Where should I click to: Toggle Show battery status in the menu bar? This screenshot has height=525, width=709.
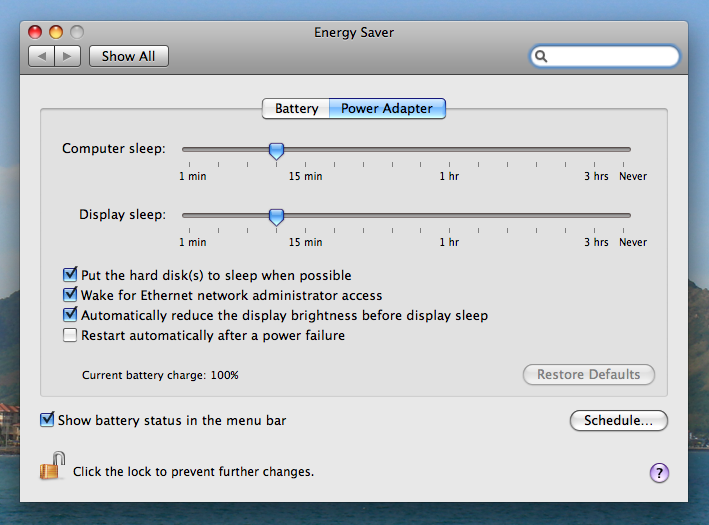[47, 419]
